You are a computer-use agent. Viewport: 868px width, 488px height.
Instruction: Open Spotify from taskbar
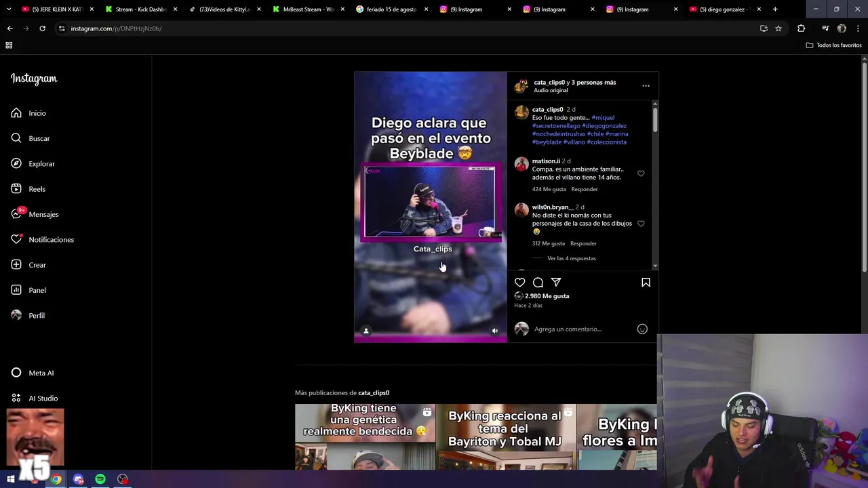click(x=100, y=479)
